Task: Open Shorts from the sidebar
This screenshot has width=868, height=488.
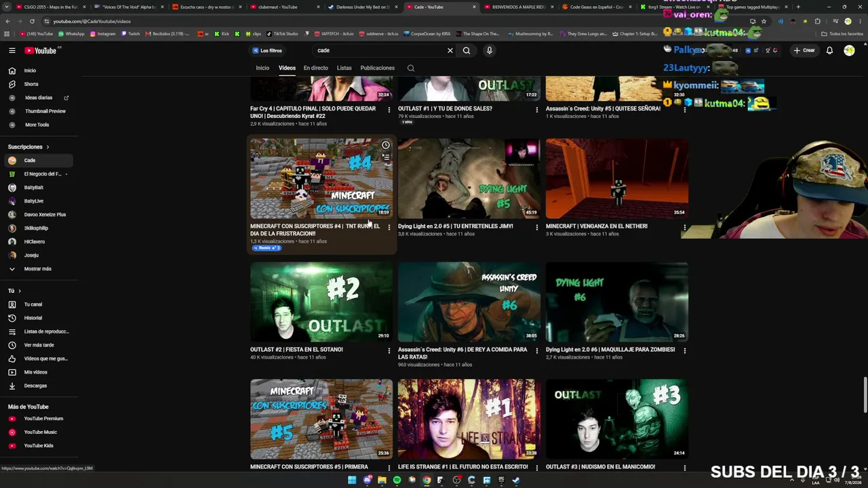Action: (x=37, y=84)
